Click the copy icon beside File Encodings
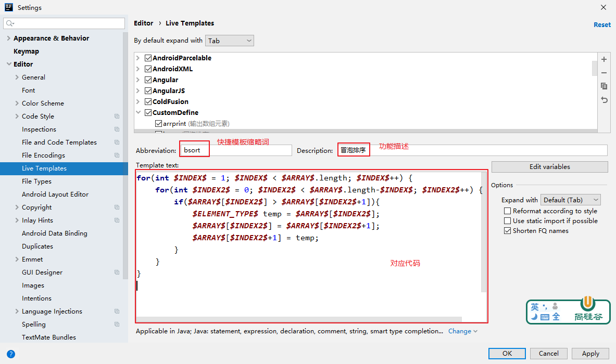The image size is (616, 364). [117, 155]
